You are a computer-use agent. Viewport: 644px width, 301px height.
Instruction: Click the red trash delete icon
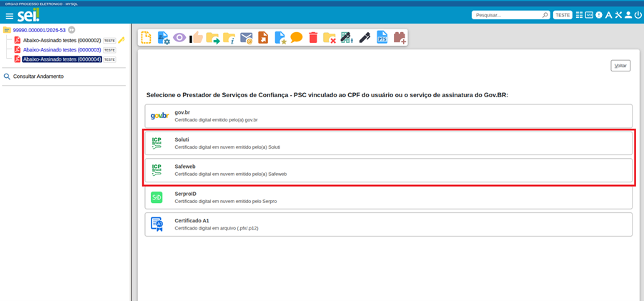point(313,37)
